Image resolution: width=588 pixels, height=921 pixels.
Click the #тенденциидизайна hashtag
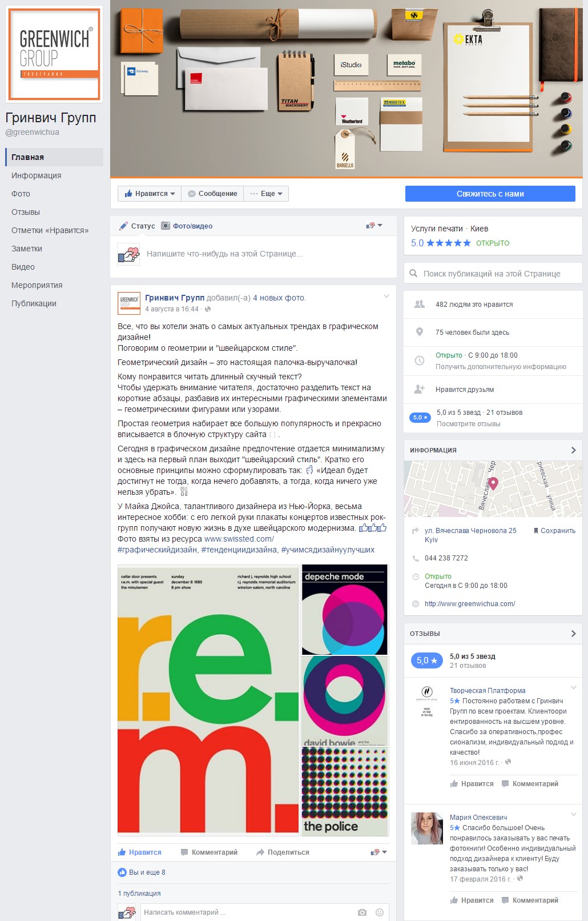click(239, 550)
